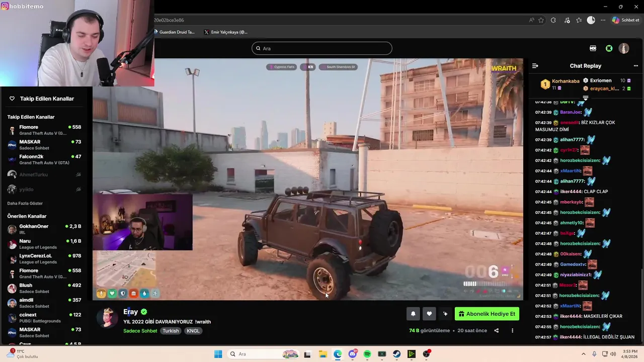The width and height of the screenshot is (644, 362).
Task: Click the Korhankaba top gifter entry
Action: pos(559,84)
